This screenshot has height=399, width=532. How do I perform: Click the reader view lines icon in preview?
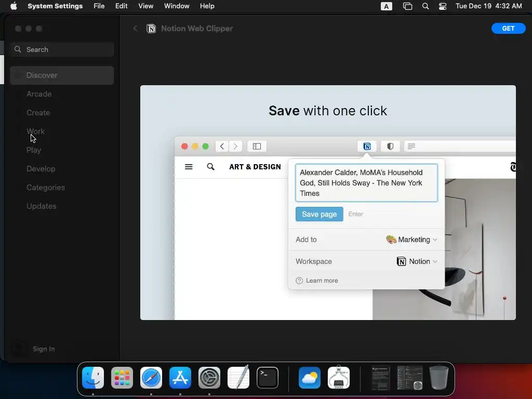[411, 146]
